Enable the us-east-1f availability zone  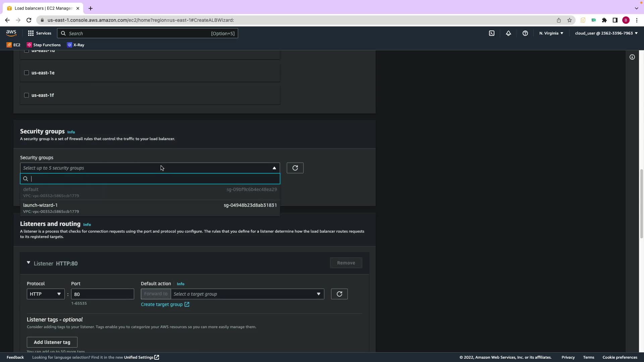tap(26, 95)
